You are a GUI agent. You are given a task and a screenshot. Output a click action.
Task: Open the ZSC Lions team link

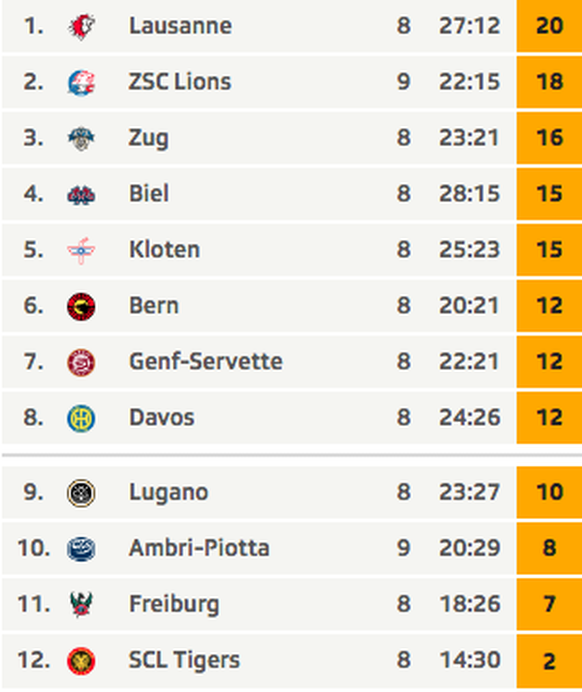point(180,82)
